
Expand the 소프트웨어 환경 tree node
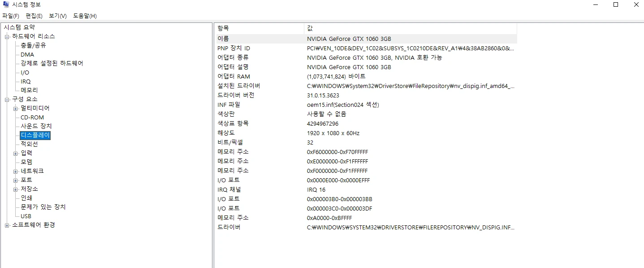(8, 225)
